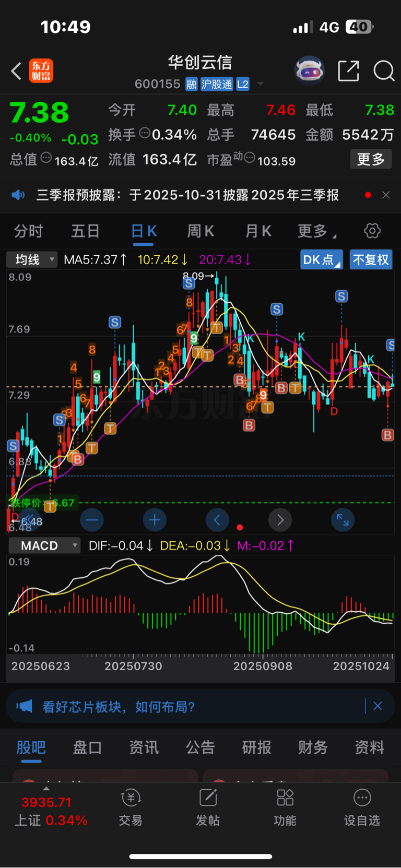
Task: Tap the back arrow icon
Action: point(16,71)
